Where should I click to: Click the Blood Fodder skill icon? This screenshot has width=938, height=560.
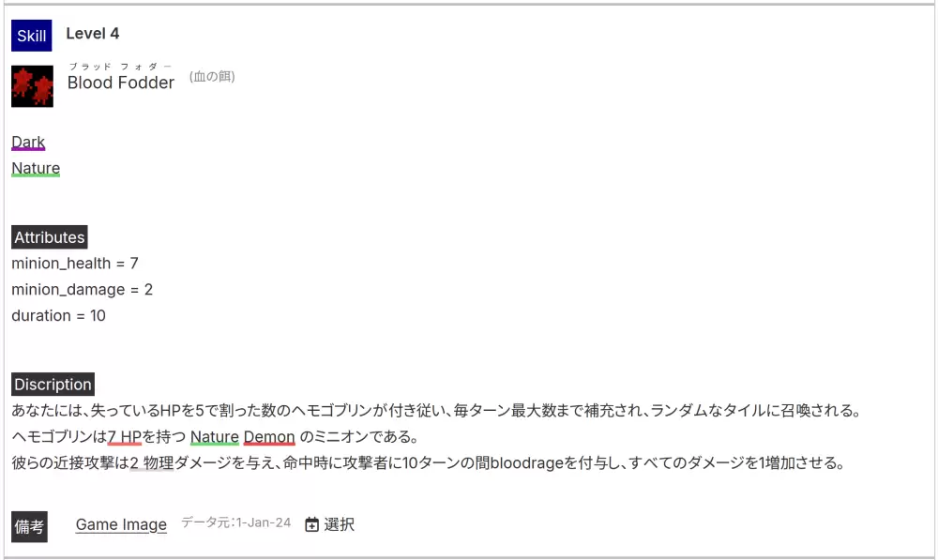pyautogui.click(x=32, y=86)
